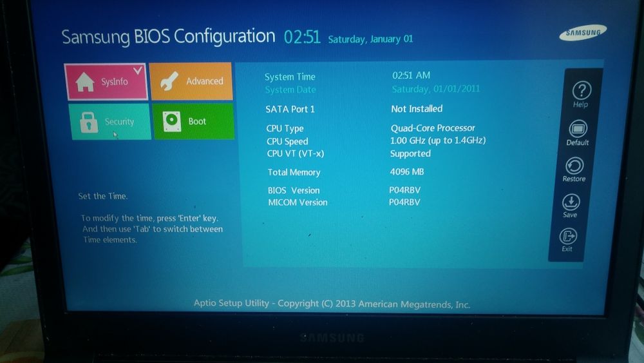Click the 'Samsung BIOS Configuration' title
Screen dimensions: 644x363
tap(168, 37)
